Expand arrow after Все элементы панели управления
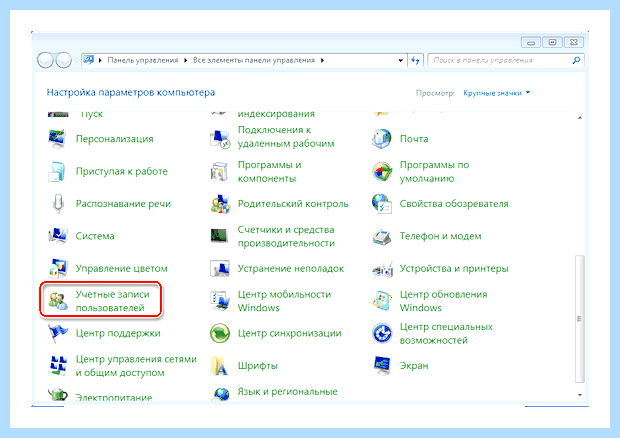Image resolution: width=620 pixels, height=438 pixels. 322,60
